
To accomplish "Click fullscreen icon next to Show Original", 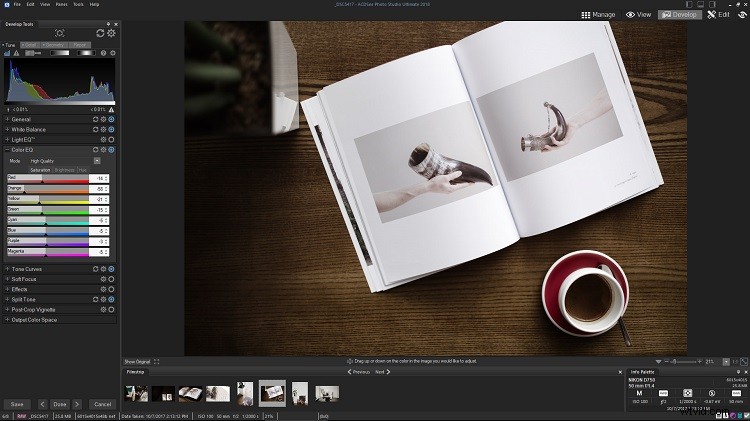I will [156, 362].
